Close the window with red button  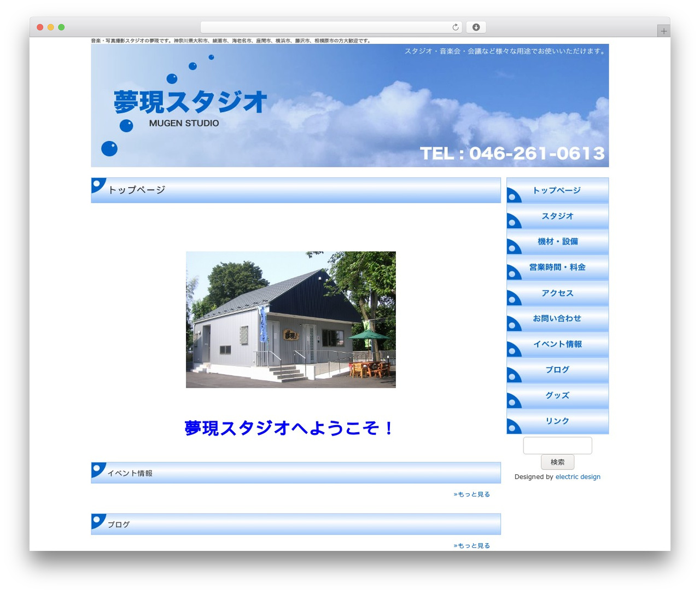[x=40, y=27]
